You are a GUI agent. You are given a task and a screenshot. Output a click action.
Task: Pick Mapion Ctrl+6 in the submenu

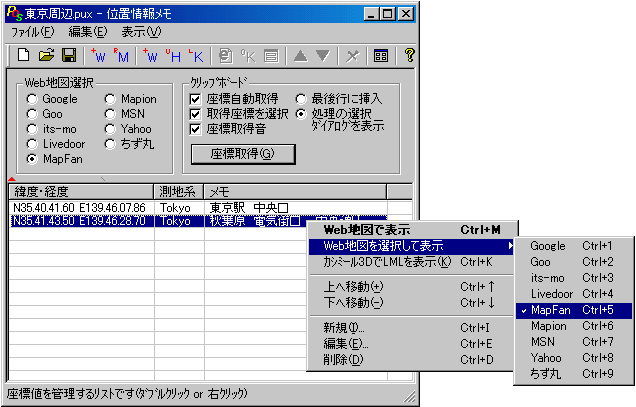(574, 326)
